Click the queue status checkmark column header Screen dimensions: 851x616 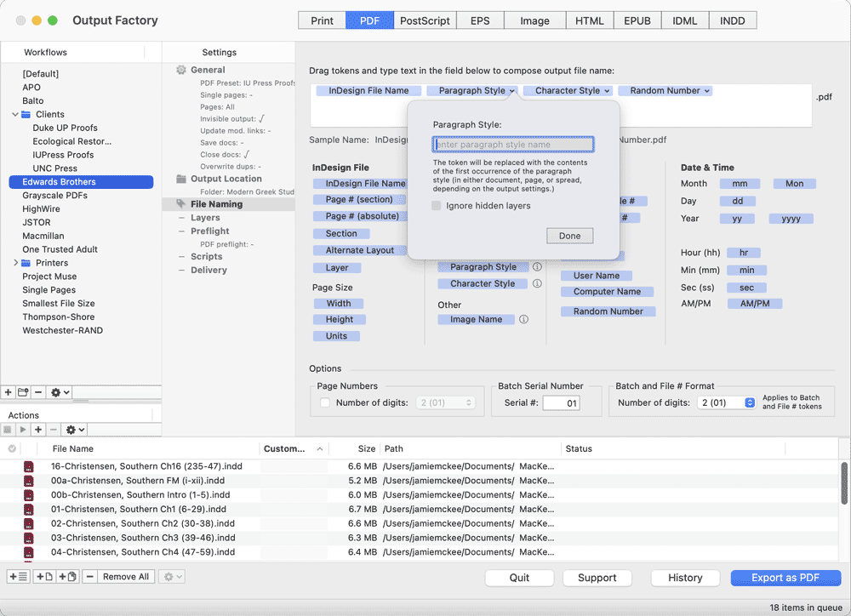11,448
